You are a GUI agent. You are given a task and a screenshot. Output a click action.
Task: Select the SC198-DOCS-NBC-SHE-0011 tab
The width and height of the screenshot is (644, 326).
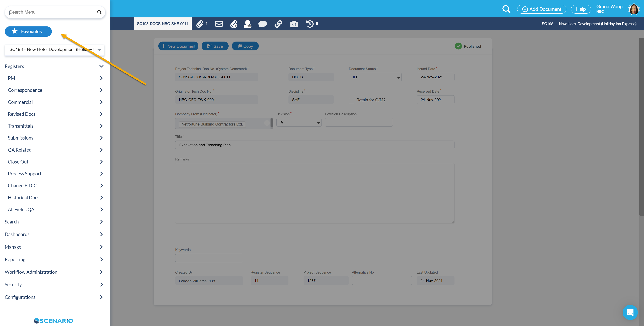pos(163,24)
